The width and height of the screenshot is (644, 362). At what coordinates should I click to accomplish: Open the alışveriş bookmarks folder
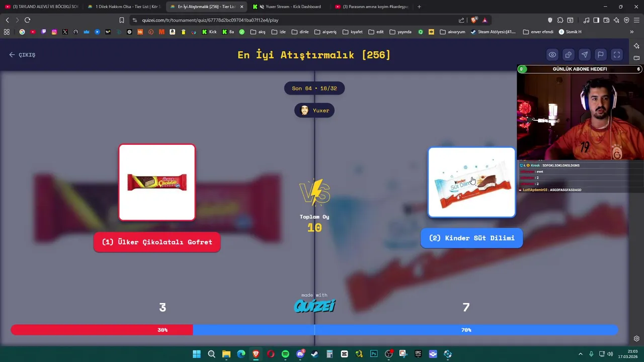[x=326, y=32]
